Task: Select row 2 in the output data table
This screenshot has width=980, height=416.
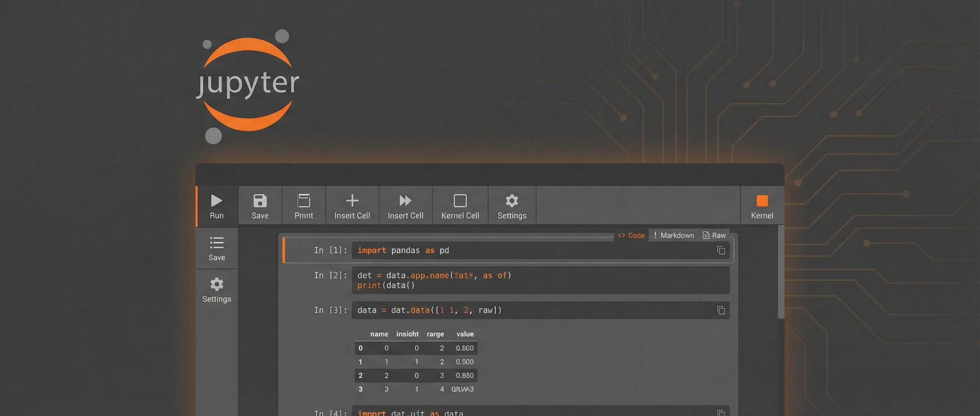Action: click(415, 375)
